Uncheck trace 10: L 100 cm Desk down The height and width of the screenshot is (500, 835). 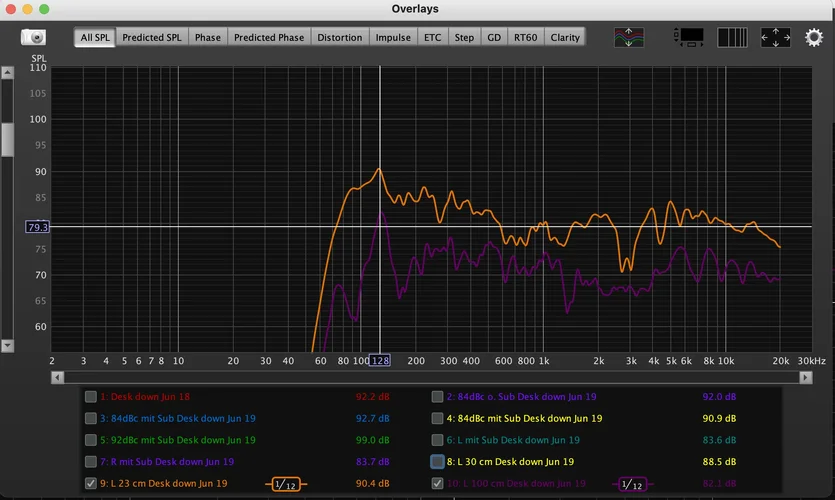[437, 484]
